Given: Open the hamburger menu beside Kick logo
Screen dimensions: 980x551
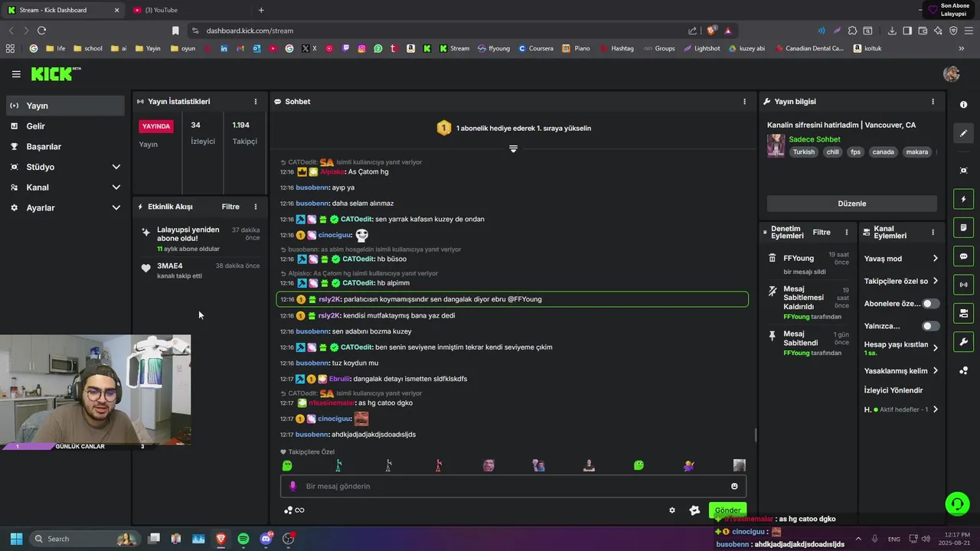Looking at the screenshot, I should 16,74.
